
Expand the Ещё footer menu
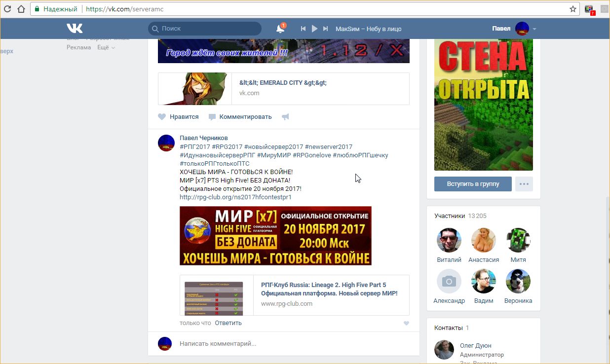click(106, 47)
